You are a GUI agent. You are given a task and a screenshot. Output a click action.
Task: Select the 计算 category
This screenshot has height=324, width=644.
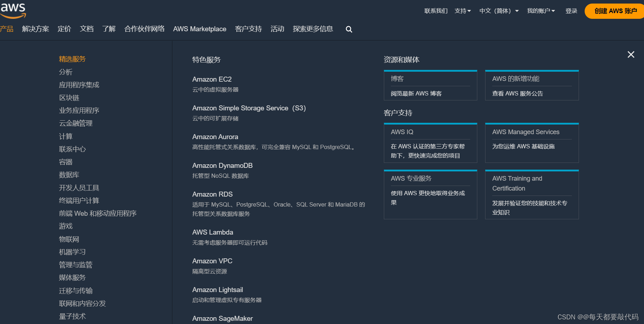[66, 136]
